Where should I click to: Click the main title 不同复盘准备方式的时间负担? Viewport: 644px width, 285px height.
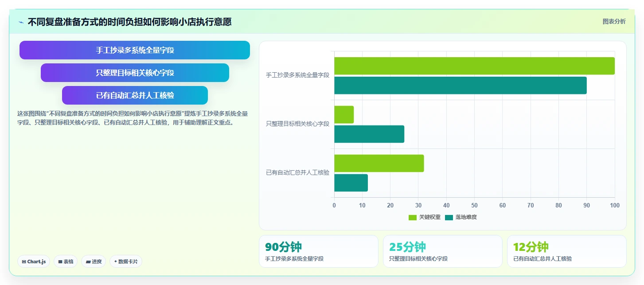pyautogui.click(x=129, y=22)
